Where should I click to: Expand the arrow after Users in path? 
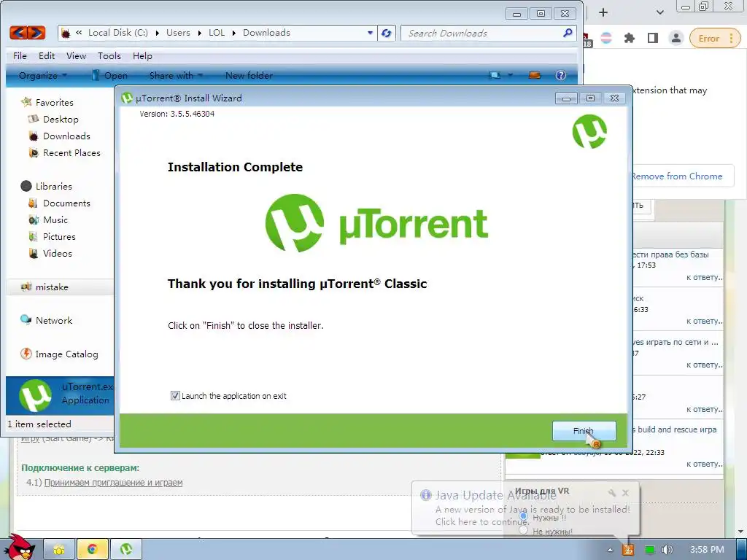pyautogui.click(x=199, y=33)
